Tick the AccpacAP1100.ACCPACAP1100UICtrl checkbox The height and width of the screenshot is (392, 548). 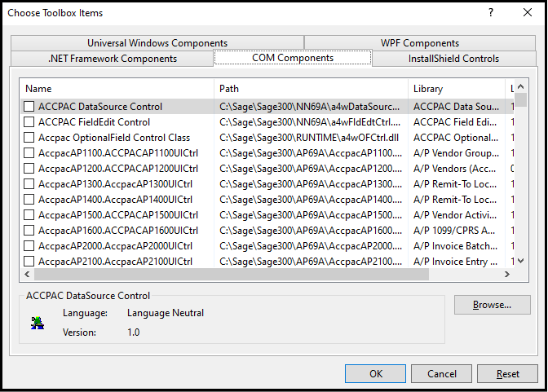[29, 153]
